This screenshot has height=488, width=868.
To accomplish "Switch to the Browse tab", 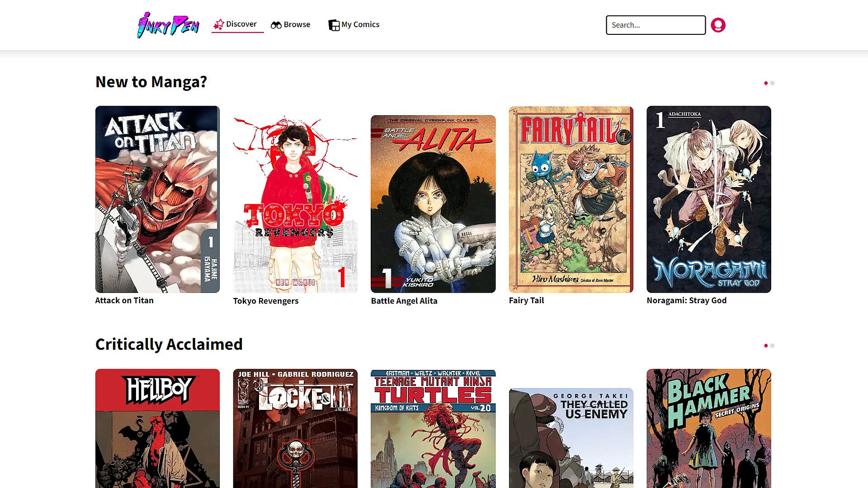I will point(297,24).
